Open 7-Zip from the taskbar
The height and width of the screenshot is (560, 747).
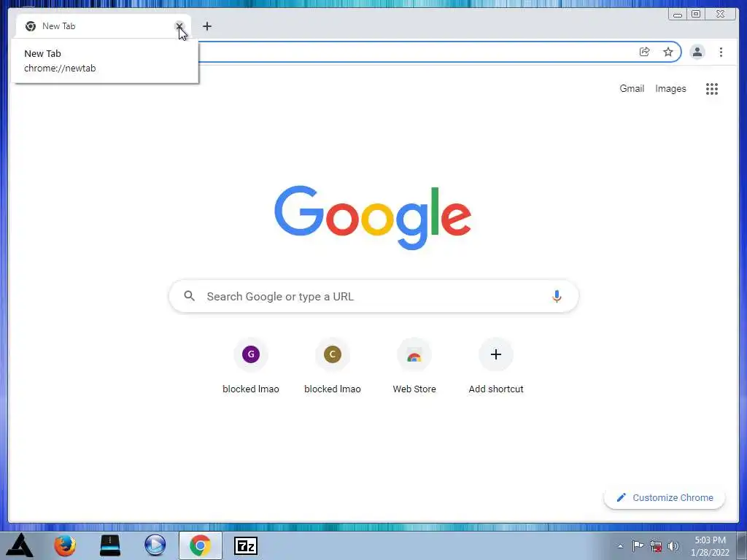246,545
